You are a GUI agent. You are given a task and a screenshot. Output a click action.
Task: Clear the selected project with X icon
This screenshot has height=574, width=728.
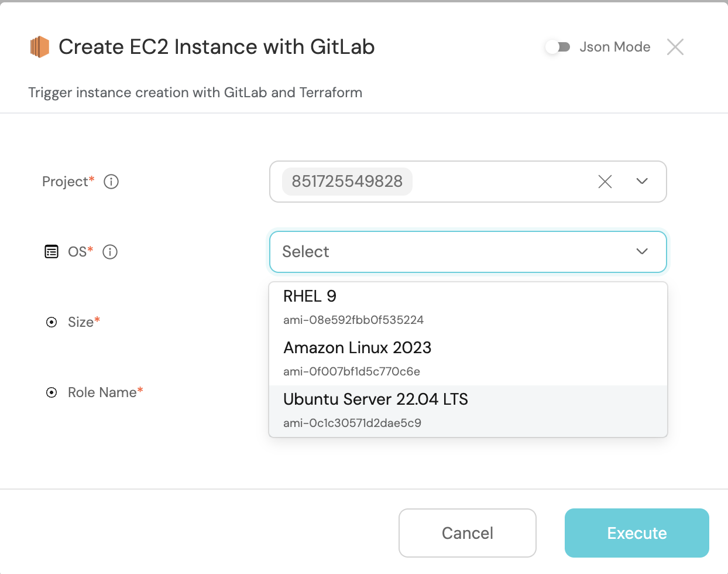605,182
